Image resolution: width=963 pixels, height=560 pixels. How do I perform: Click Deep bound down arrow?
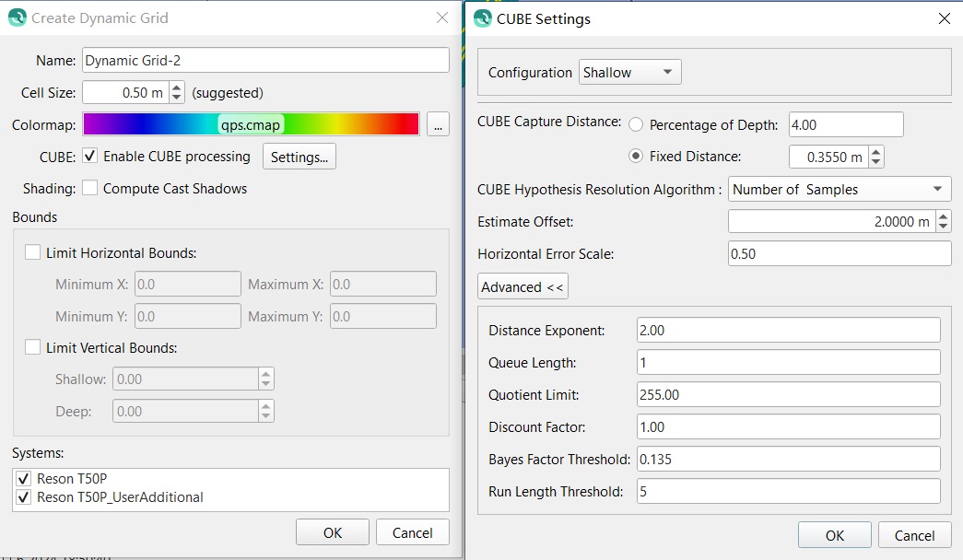[x=265, y=416]
